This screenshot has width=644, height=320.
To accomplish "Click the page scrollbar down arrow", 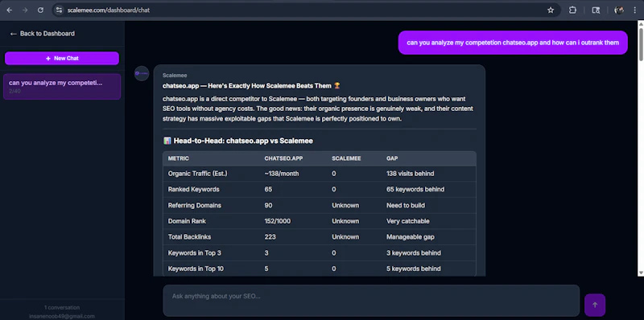I will tap(641, 273).
